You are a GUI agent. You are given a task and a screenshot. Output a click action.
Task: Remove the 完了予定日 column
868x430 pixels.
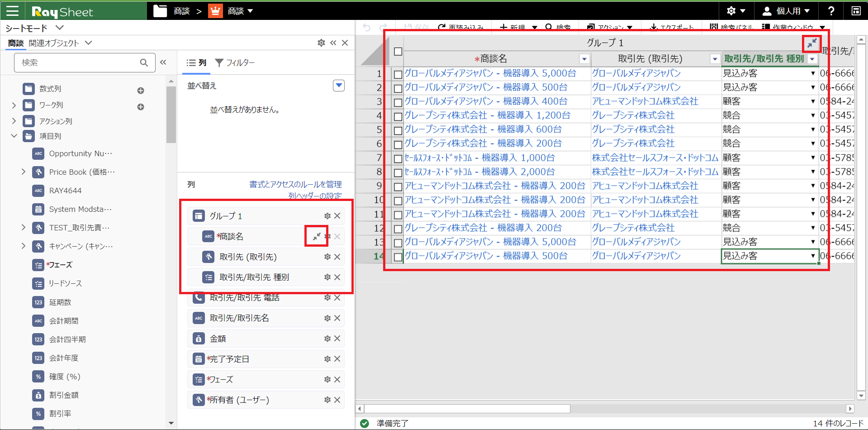(x=337, y=359)
